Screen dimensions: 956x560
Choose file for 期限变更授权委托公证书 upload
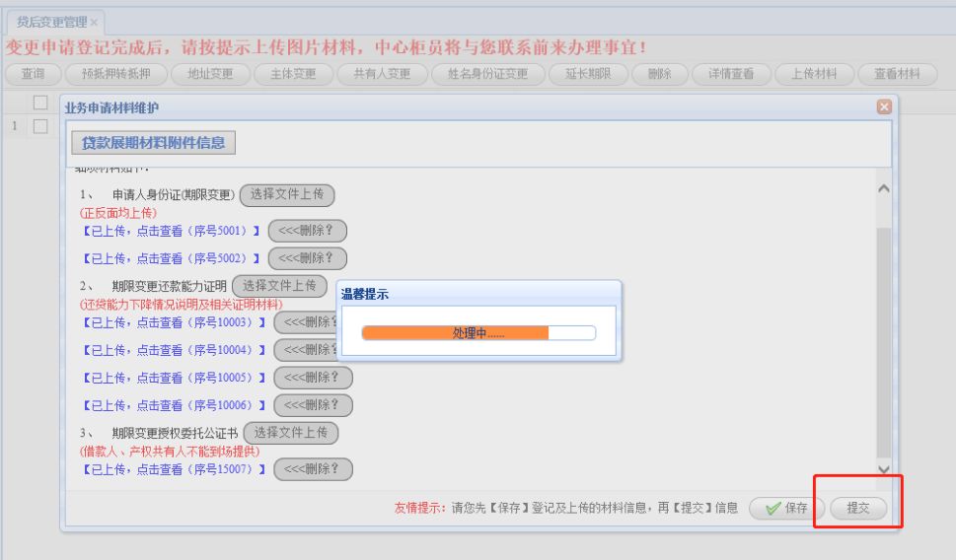(x=291, y=433)
